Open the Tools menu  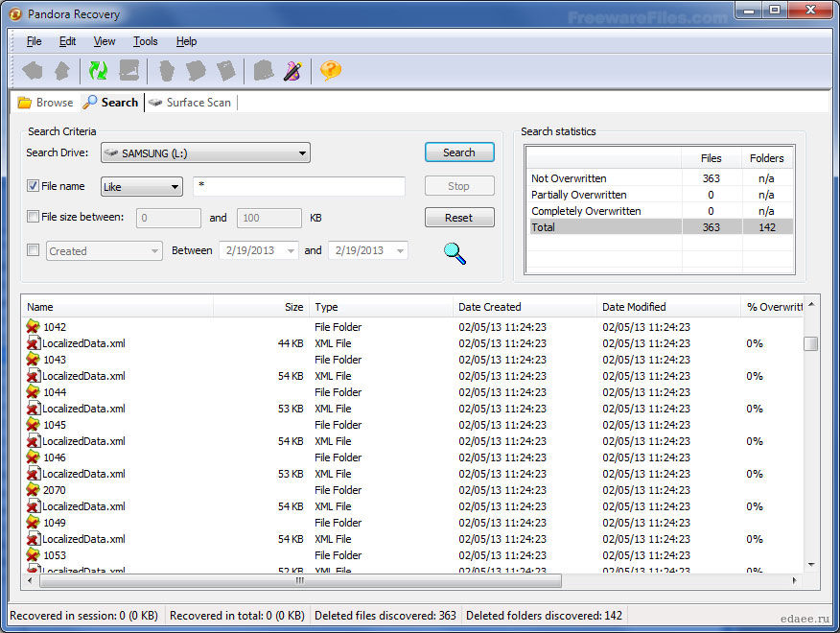[145, 41]
